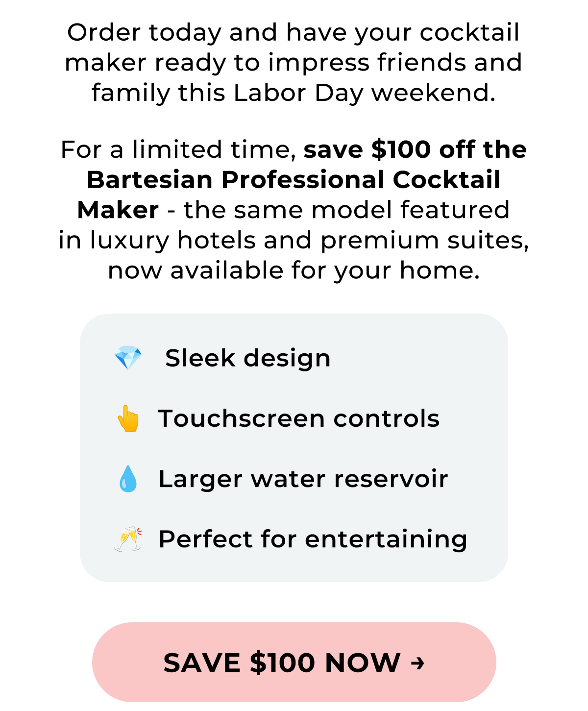This screenshot has width=588, height=711.
Task: Click the Touchscreen controls label
Action: pos(300,418)
